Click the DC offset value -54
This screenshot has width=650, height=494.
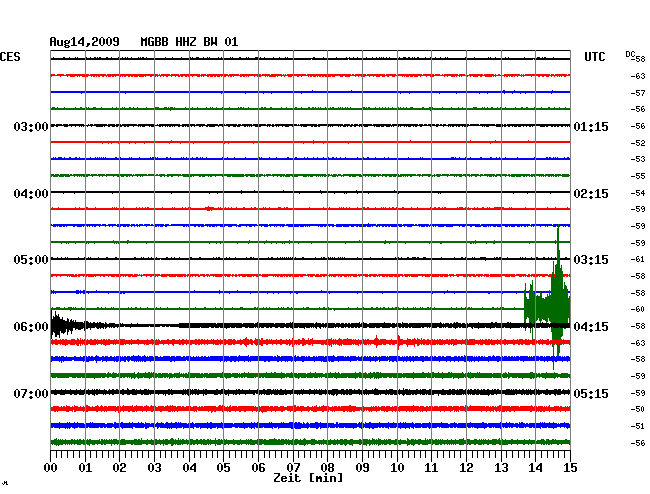point(638,193)
